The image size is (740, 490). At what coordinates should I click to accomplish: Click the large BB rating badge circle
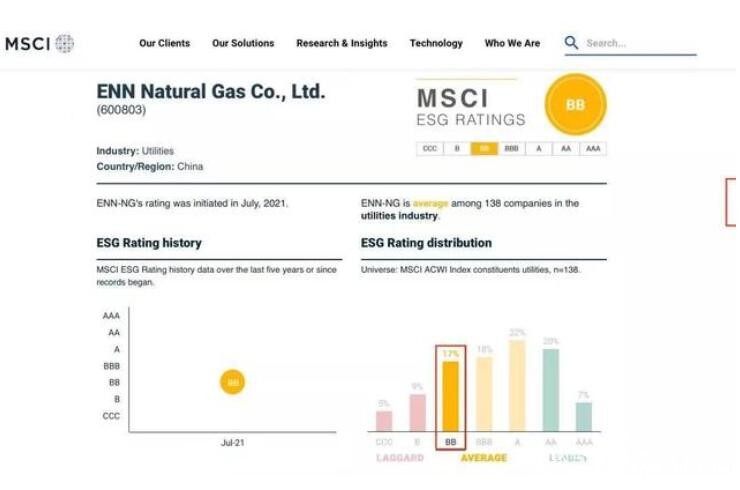(x=575, y=104)
